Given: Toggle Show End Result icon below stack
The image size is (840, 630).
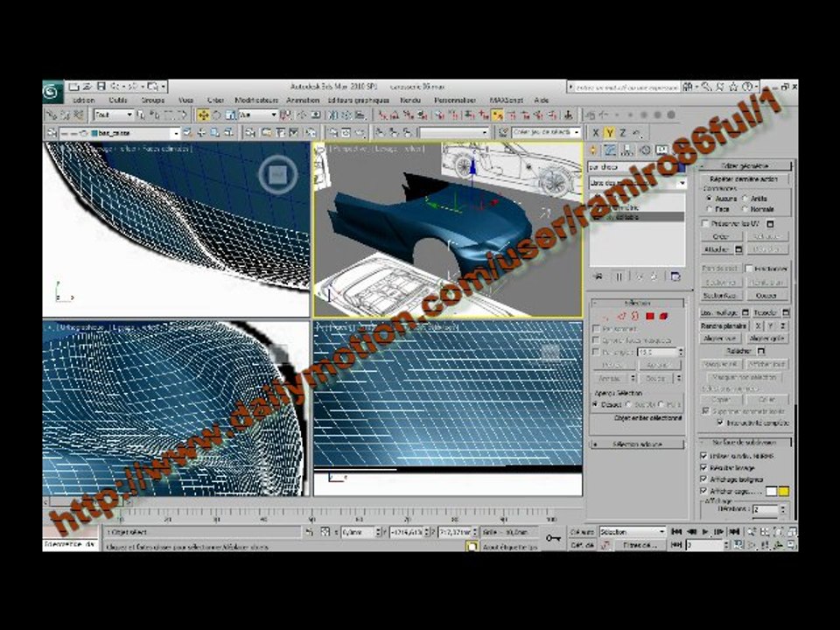Looking at the screenshot, I should pyautogui.click(x=619, y=276).
